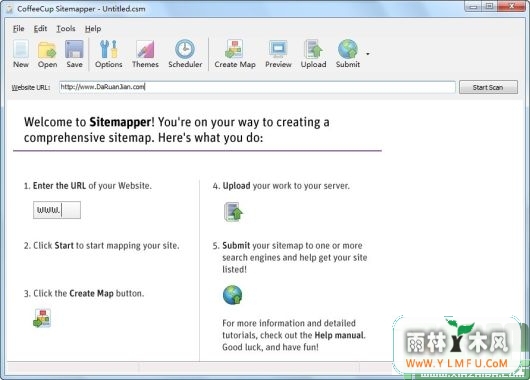530x380 pixels.
Task: Open the Themes chooser
Action: pos(145,54)
